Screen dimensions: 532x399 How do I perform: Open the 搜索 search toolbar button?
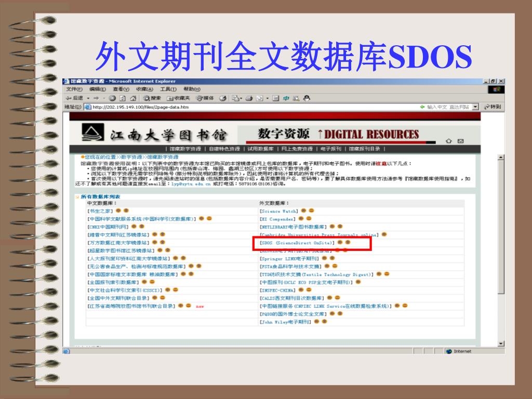(x=152, y=98)
